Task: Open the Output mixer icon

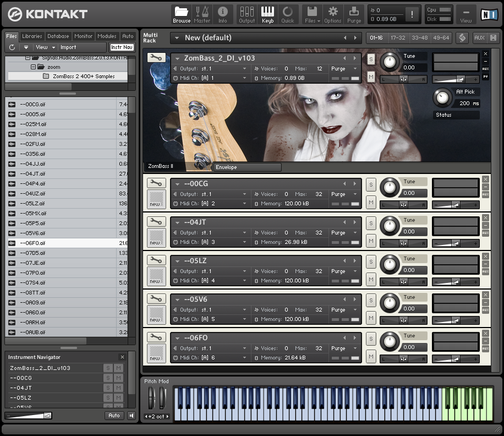Action: 246,15
